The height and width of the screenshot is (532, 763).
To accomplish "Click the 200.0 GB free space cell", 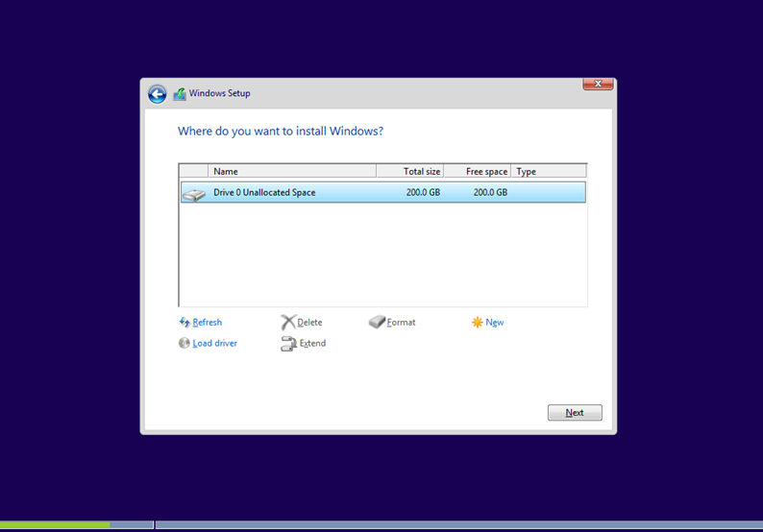I will [x=490, y=192].
